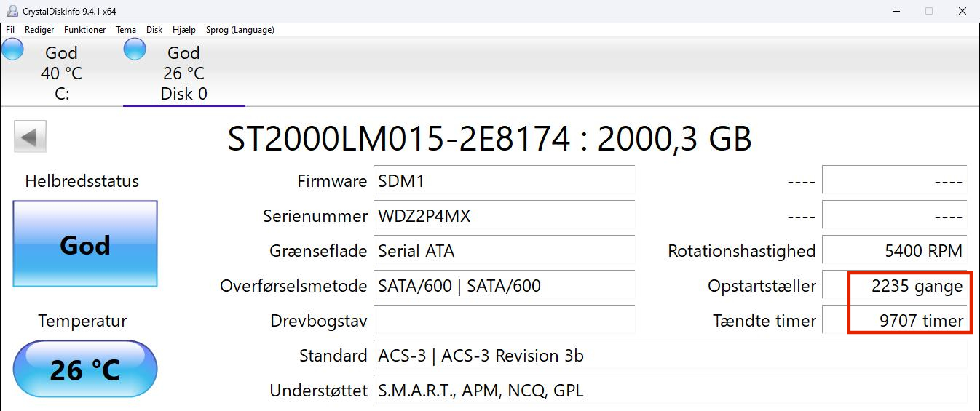Click the CrystalDiskInfo app icon in title bar

click(x=12, y=11)
